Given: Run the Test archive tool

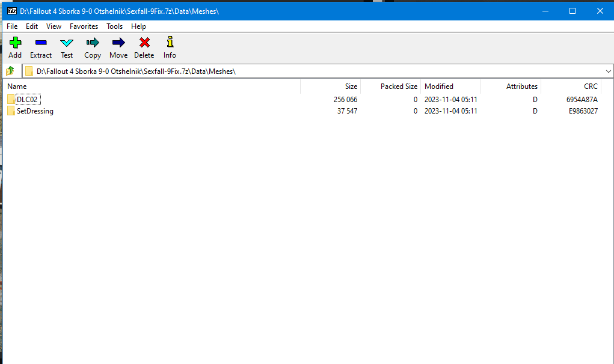Looking at the screenshot, I should (67, 43).
